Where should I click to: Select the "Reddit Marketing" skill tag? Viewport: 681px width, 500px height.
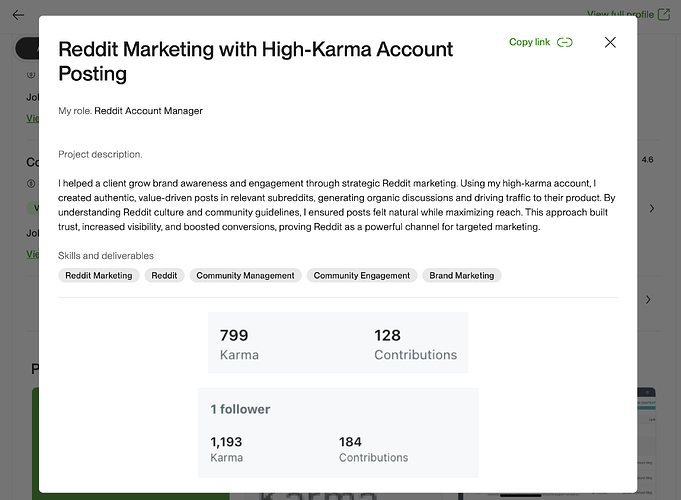[x=98, y=275]
